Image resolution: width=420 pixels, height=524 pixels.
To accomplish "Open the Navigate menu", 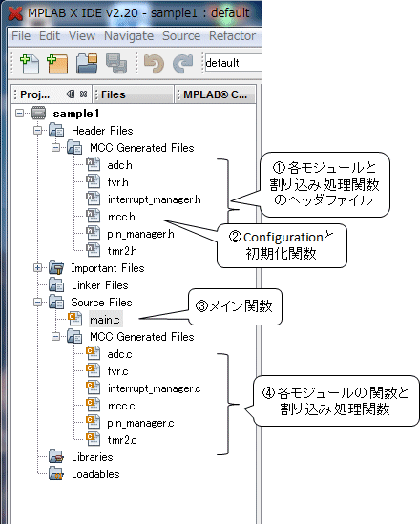I will (x=129, y=36).
